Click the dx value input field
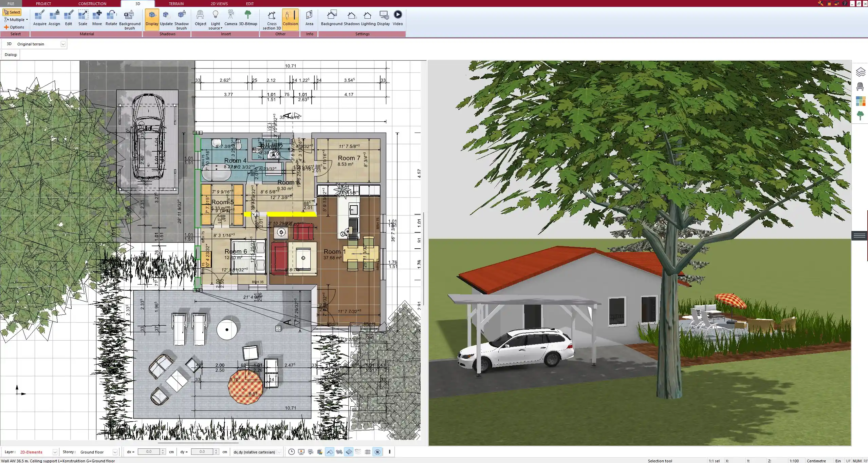The image size is (868, 463). pyautogui.click(x=149, y=452)
